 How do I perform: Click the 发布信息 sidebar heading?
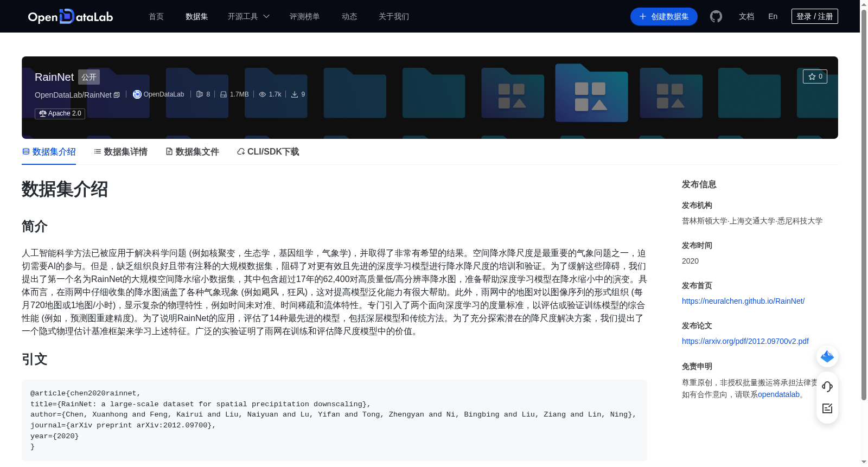click(699, 184)
